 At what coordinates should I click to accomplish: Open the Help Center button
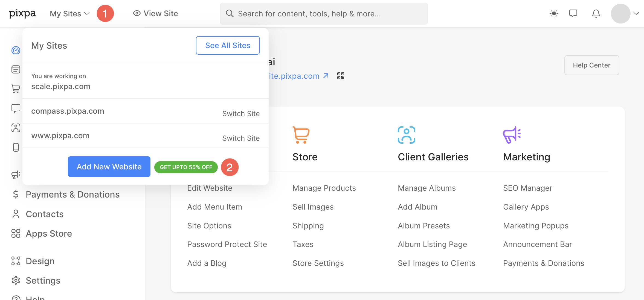pyautogui.click(x=592, y=65)
